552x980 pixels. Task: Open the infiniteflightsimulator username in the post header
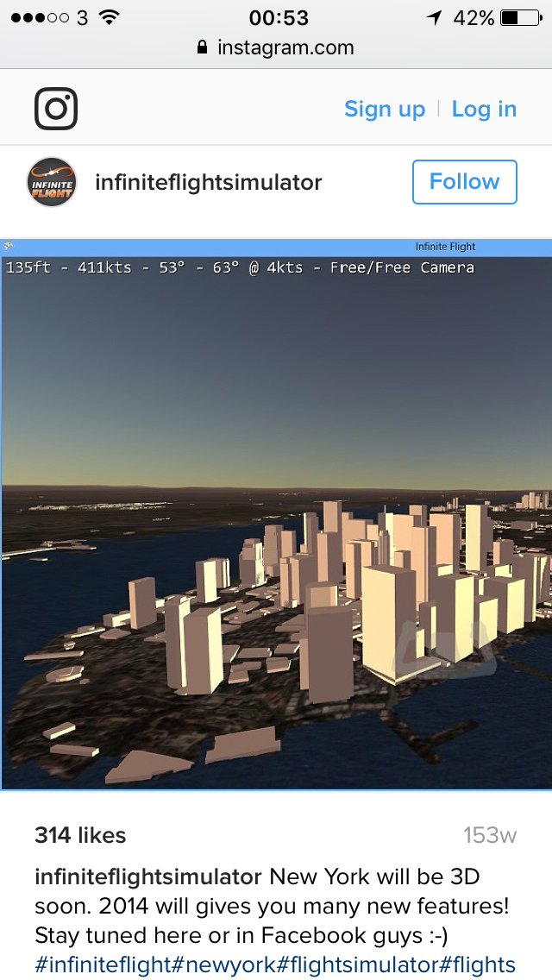208,183
